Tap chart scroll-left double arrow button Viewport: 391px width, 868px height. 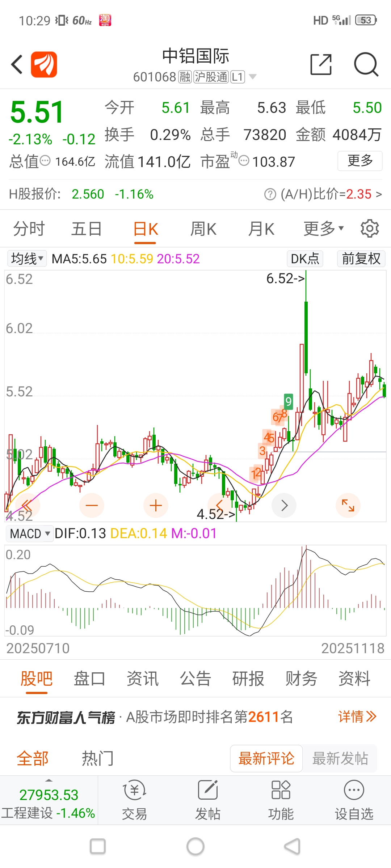pyautogui.click(x=28, y=505)
